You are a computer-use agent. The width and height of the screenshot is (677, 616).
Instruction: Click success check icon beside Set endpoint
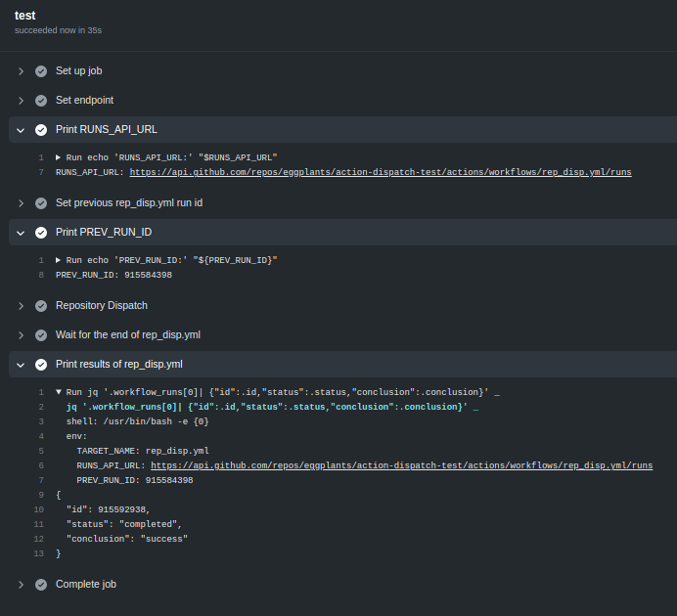41,101
